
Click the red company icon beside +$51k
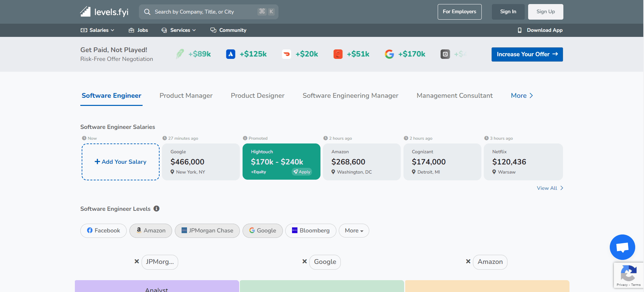(338, 54)
